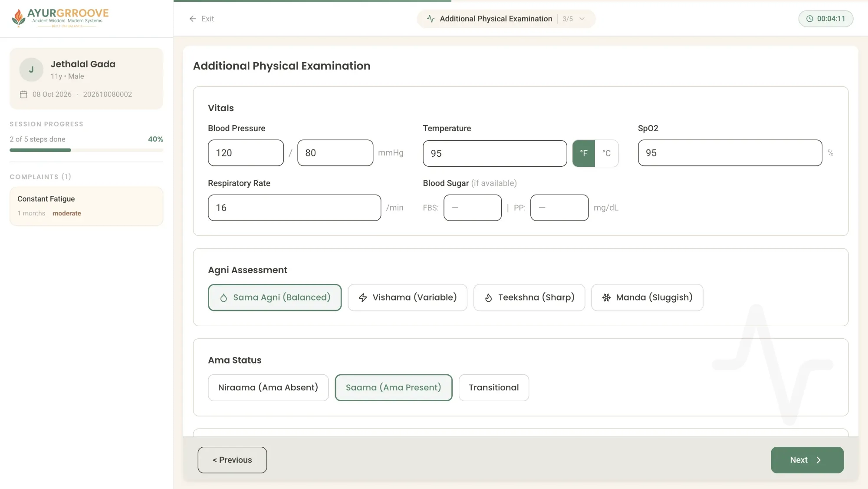
Task: Select Manda (Sluggish) agni option
Action: point(647,297)
